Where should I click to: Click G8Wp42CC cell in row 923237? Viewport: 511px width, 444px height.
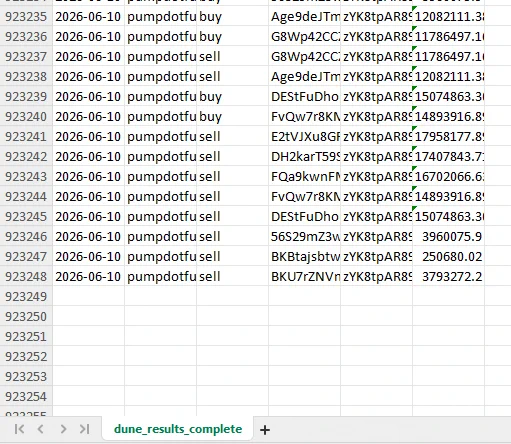pos(304,56)
